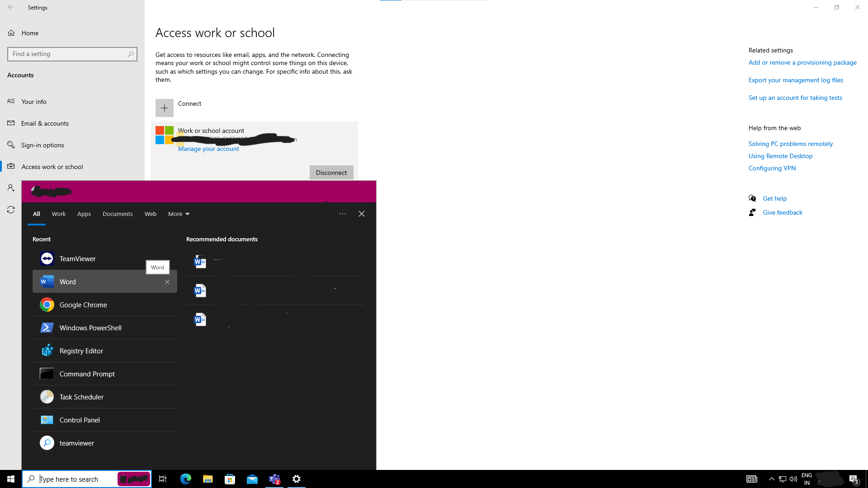
Task: Open the Windows Start menu
Action: click(11, 479)
